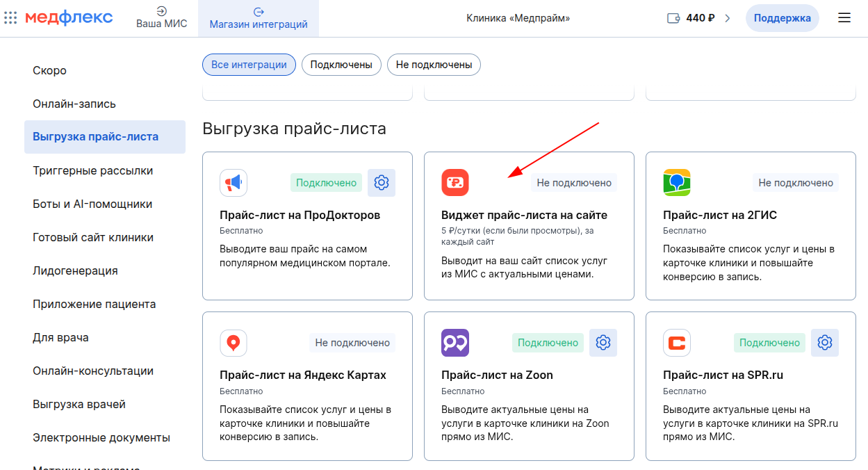The image size is (868, 470).
Task: Open settings gear for ПроДокторов price list
Action: coord(381,183)
